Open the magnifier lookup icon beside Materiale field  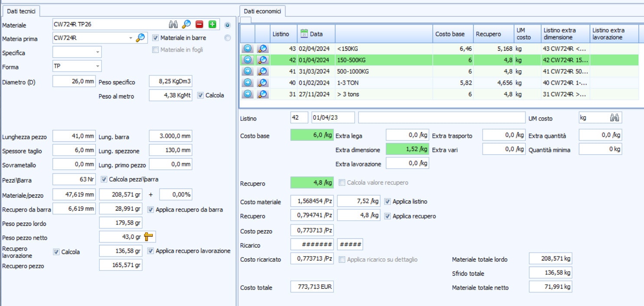(186, 24)
